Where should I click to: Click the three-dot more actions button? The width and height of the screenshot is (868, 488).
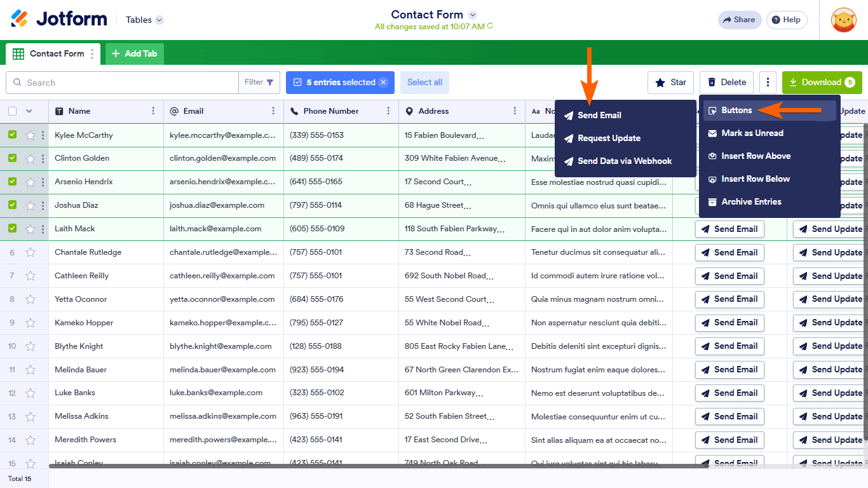[x=768, y=83]
